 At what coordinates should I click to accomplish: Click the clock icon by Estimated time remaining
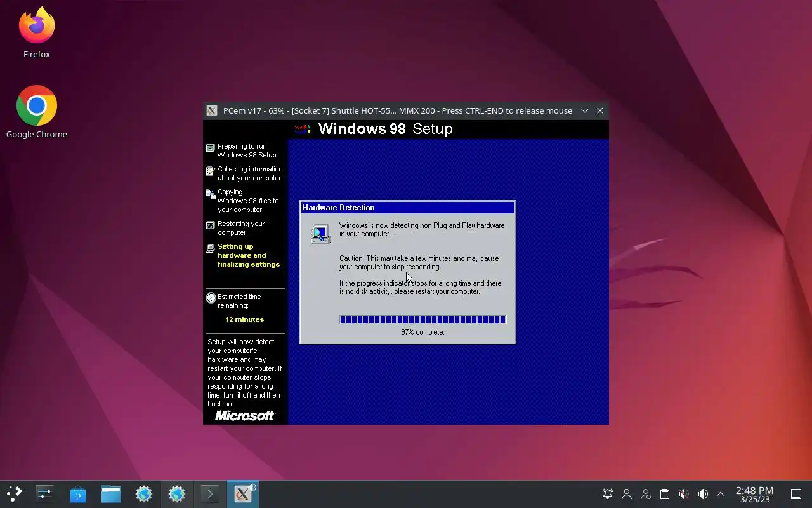point(211,298)
